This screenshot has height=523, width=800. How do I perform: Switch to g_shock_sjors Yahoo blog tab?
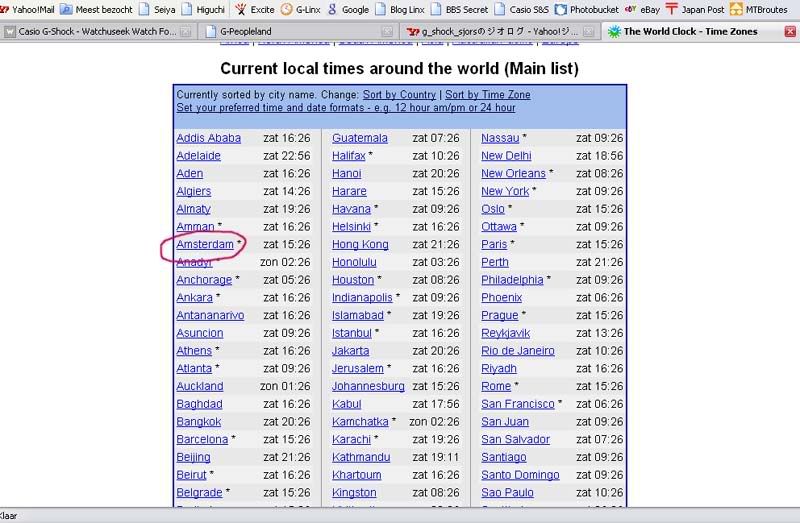click(x=500, y=32)
